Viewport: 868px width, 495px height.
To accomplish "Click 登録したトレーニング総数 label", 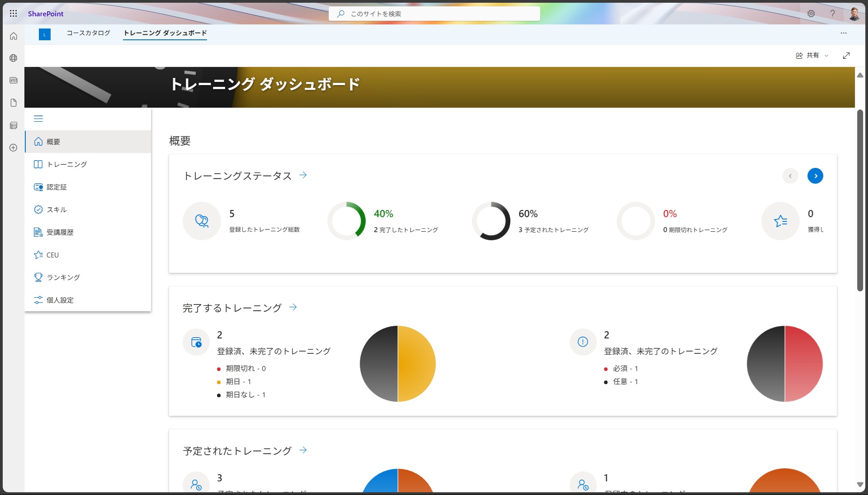I will [x=264, y=229].
